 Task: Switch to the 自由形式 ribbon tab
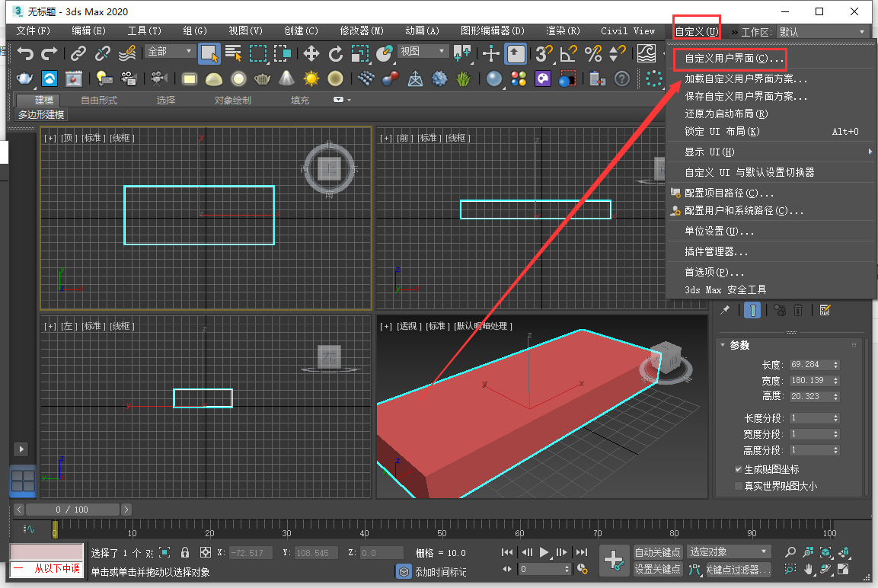99,101
